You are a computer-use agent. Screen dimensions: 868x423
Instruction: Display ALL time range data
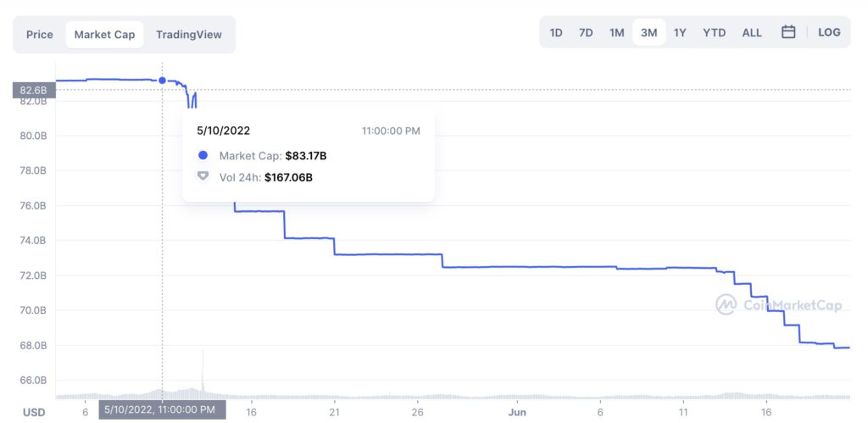(752, 33)
